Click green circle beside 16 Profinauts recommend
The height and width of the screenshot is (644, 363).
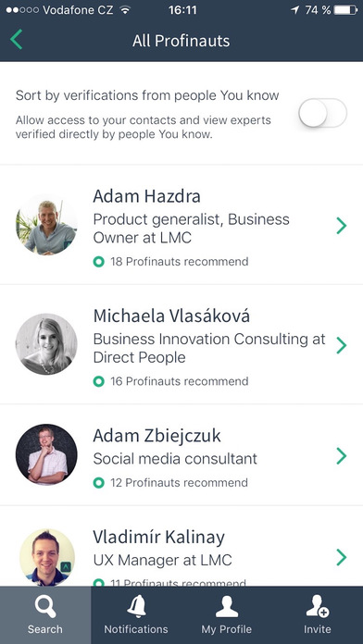(99, 381)
